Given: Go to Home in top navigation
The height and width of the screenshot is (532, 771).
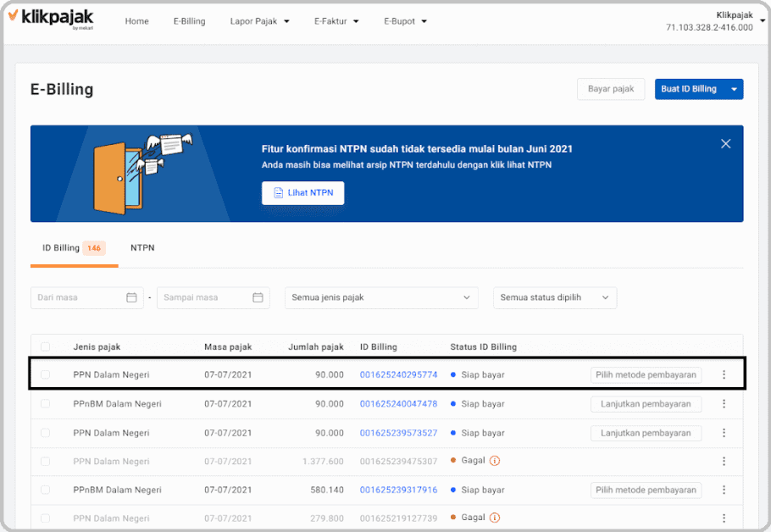Looking at the screenshot, I should point(136,21).
